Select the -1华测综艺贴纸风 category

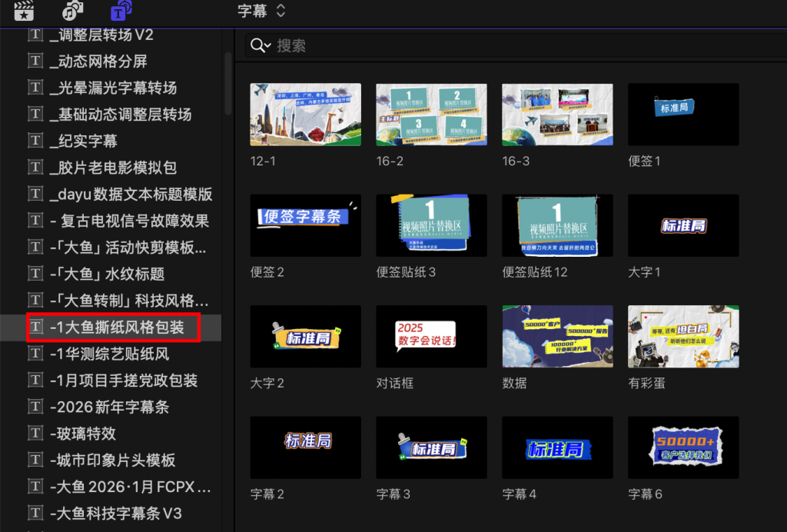coord(109,354)
